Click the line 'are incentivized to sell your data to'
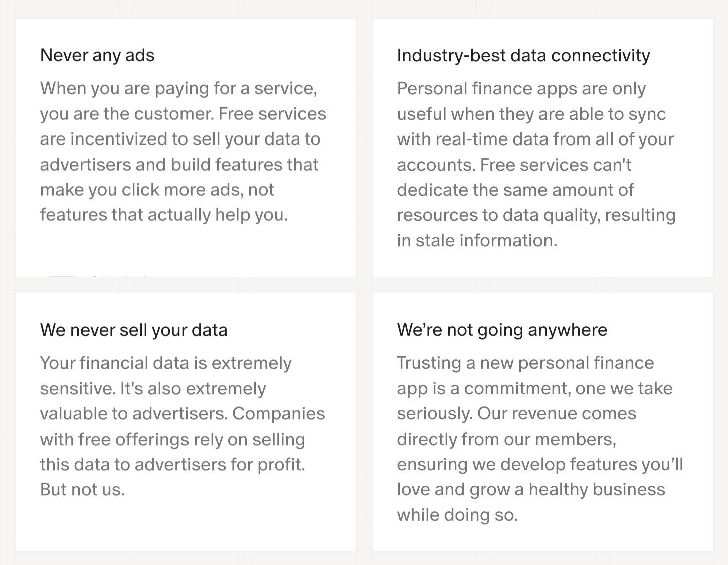This screenshot has height=565, width=728. pyautogui.click(x=180, y=139)
